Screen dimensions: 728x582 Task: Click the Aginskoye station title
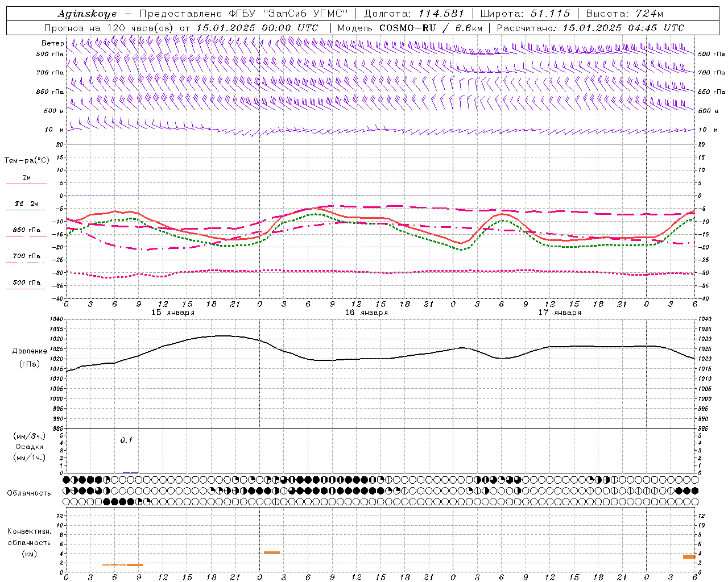(x=87, y=14)
